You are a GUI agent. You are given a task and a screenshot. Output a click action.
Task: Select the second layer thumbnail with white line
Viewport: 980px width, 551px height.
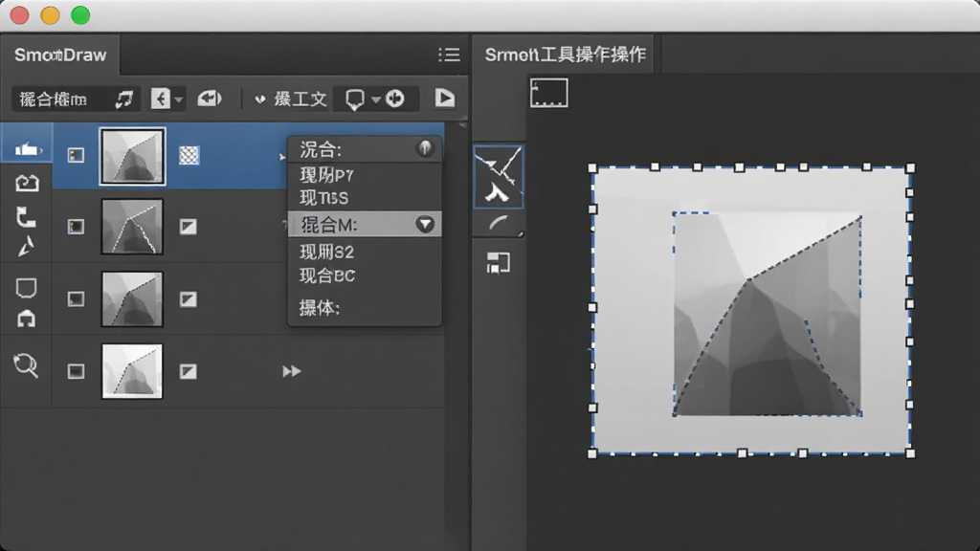(x=132, y=227)
